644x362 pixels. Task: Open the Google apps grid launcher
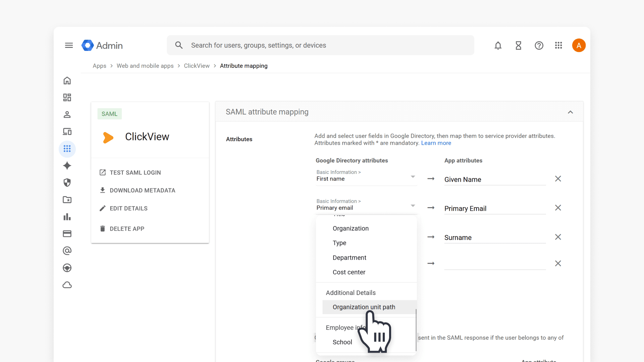558,45
